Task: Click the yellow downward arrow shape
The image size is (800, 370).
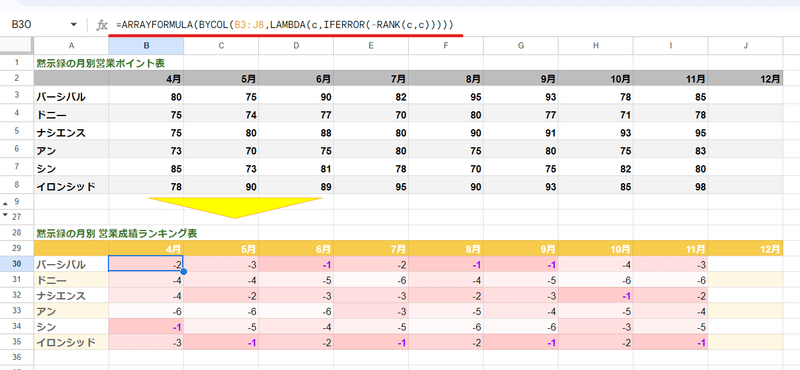Action: point(235,207)
